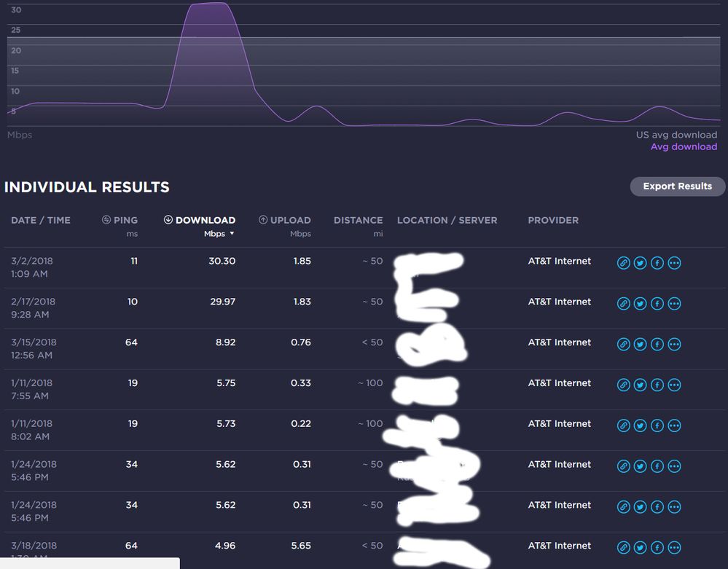This screenshot has width=728, height=569.
Task: Open more options for 1/11/2018 7:55 AM result
Action: [674, 385]
